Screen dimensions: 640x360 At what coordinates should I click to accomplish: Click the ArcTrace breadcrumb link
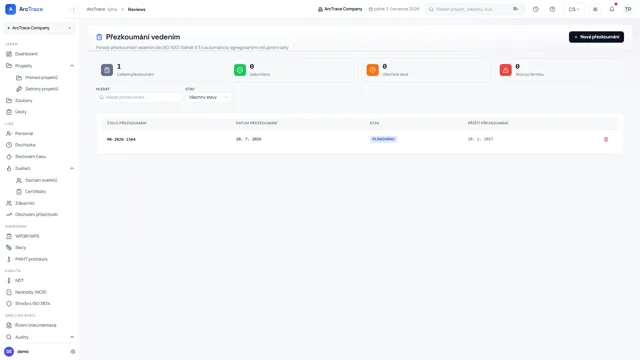96,9
